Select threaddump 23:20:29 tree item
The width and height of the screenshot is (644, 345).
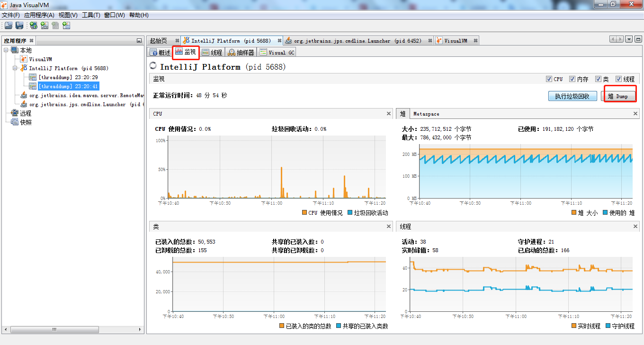pos(68,77)
